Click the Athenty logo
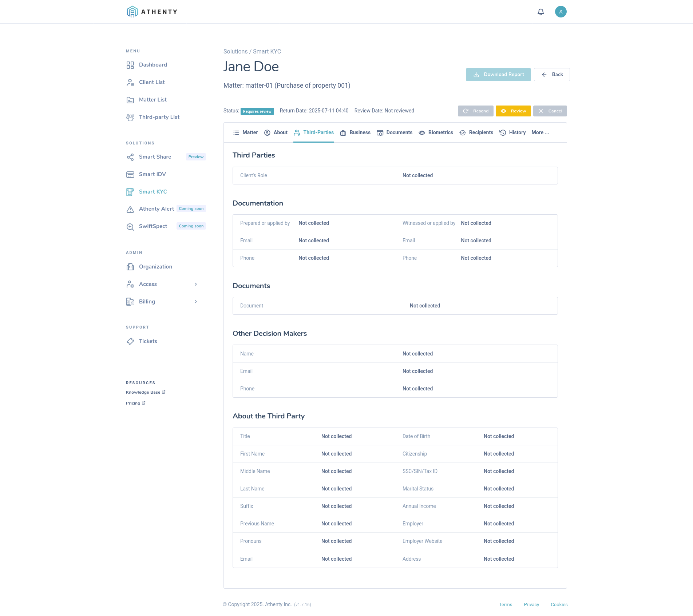693x616 pixels. pos(152,11)
